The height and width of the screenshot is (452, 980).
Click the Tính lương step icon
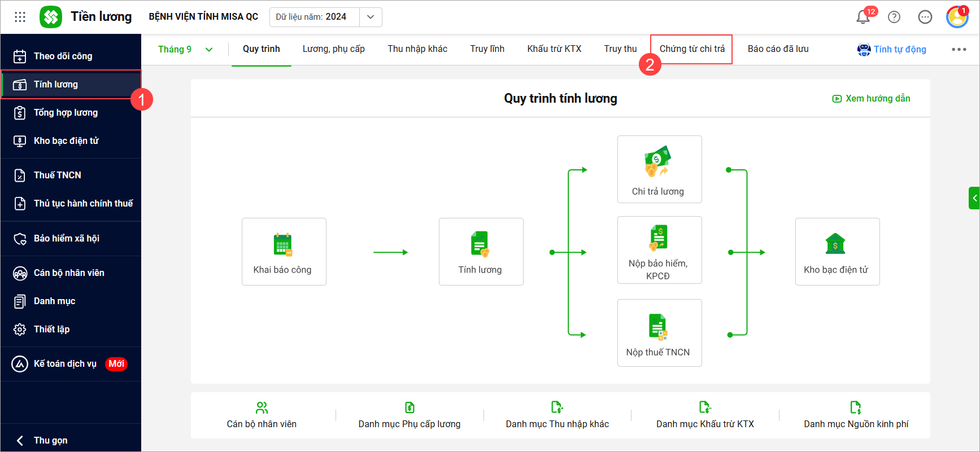point(480,245)
